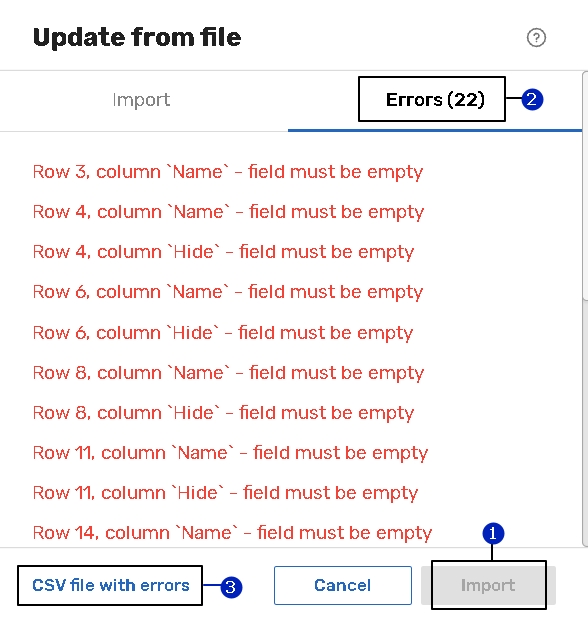
Task: Download the CSV file with errors
Action: click(x=111, y=585)
